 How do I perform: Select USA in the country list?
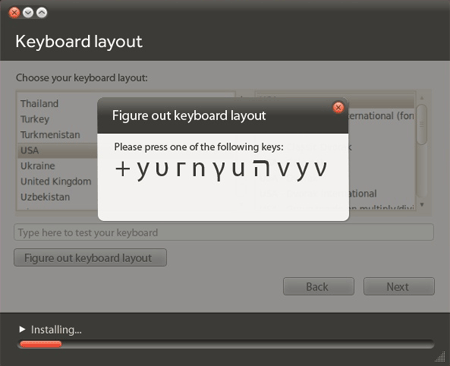[57, 150]
